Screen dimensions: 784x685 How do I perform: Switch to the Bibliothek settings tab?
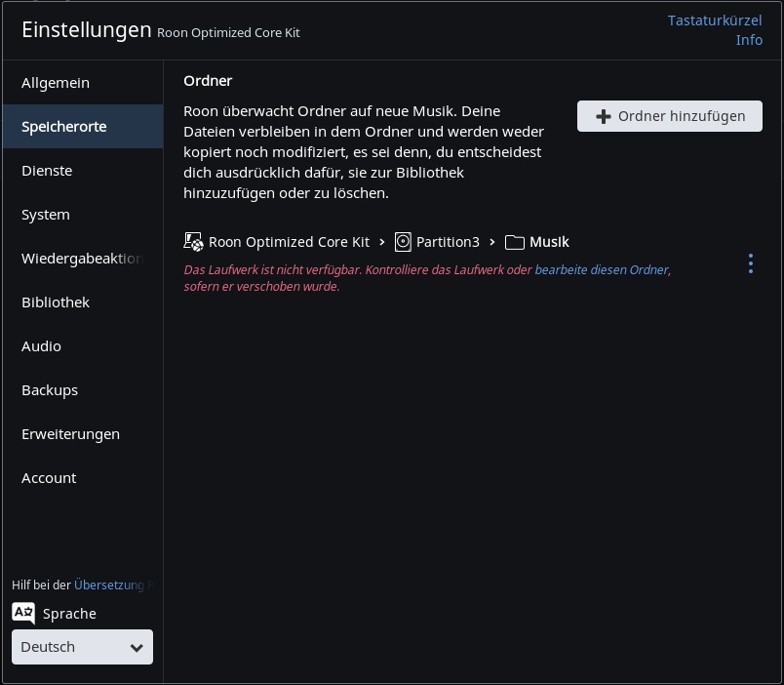tap(56, 302)
